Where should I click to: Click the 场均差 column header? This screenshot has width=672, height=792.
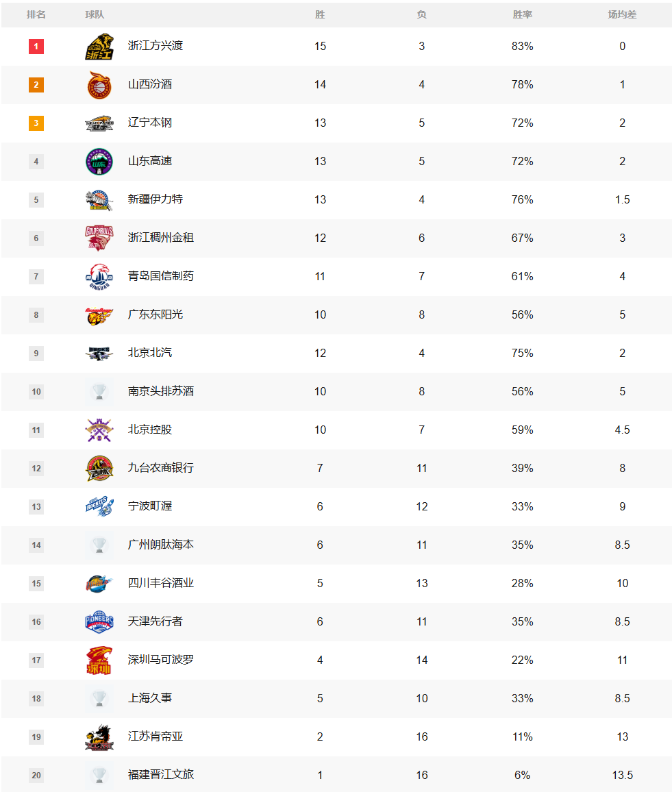[x=623, y=14]
